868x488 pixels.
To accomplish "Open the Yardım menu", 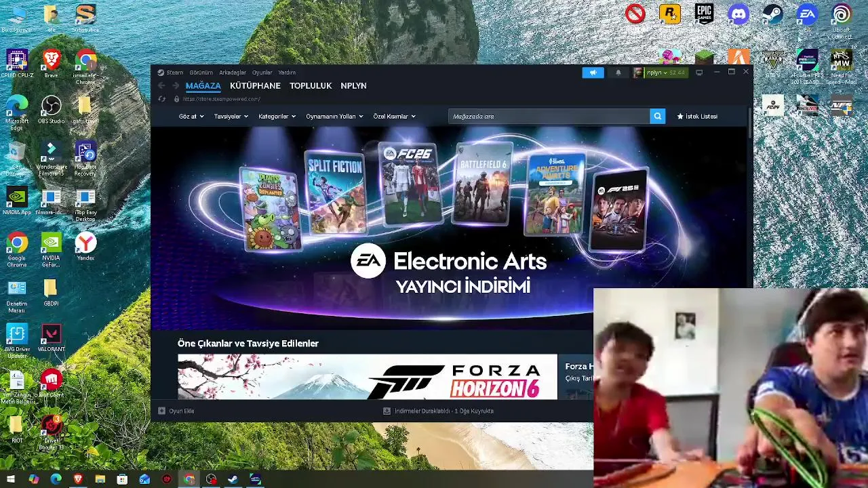I will 287,73.
